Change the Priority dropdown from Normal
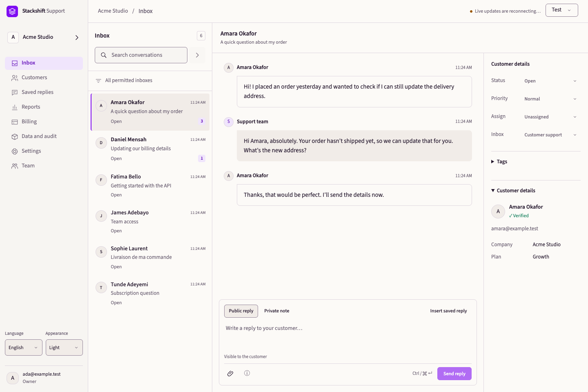 coord(550,99)
